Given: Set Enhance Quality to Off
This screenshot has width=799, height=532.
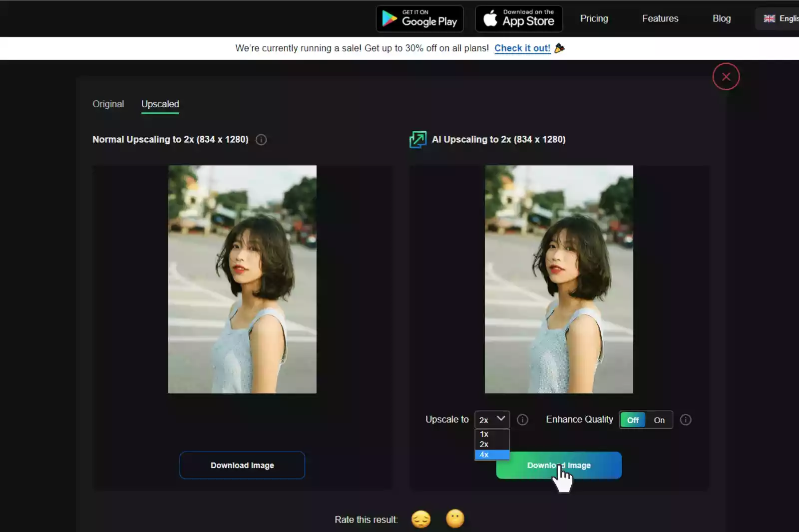Looking at the screenshot, I should [633, 420].
